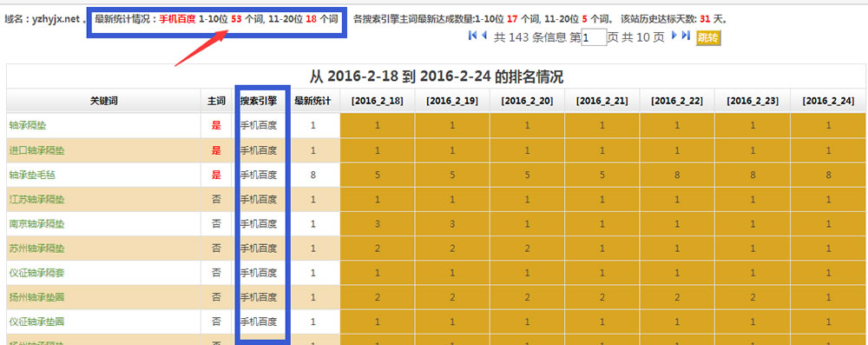Click the [2016_2_18] date column header
868x345 pixels.
377,101
